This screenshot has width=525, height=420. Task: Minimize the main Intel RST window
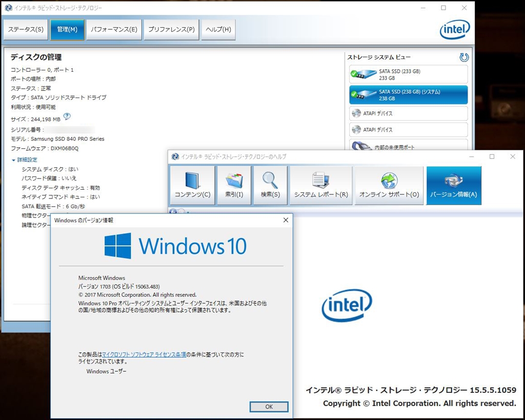423,8
